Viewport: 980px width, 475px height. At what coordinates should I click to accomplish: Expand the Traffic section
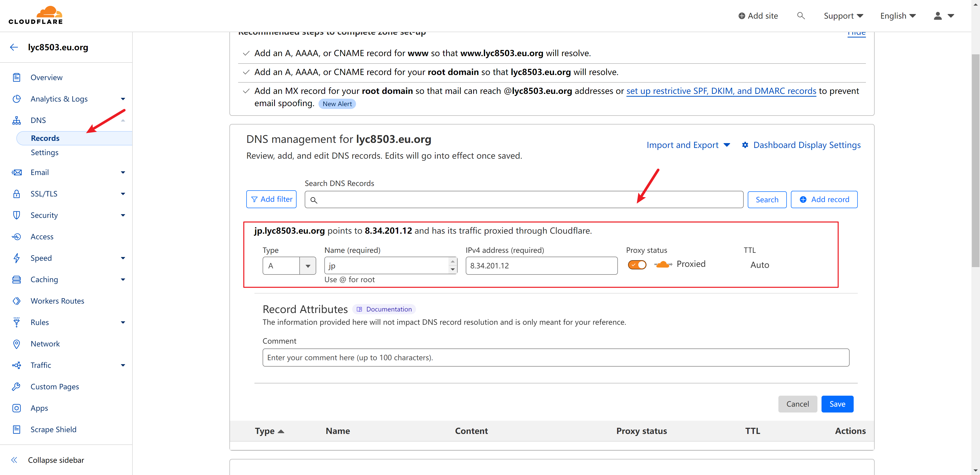click(x=123, y=365)
